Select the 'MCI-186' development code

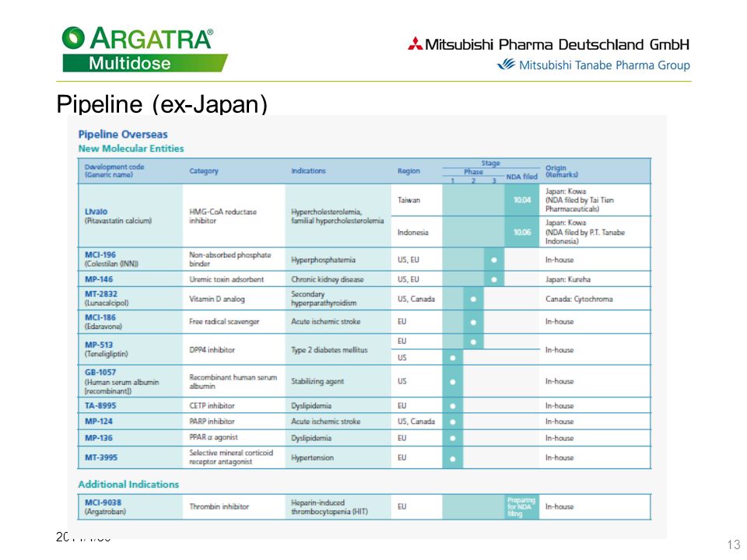click(x=100, y=317)
